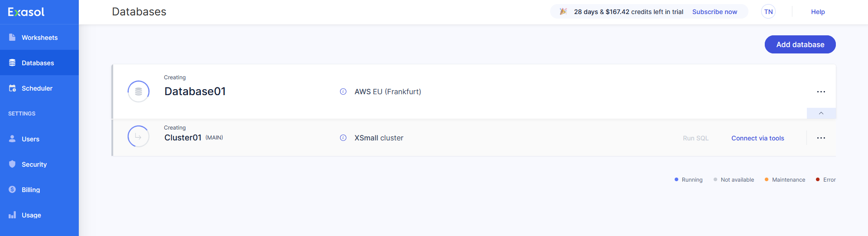Click info icon beside XSmall cluster

tap(343, 138)
